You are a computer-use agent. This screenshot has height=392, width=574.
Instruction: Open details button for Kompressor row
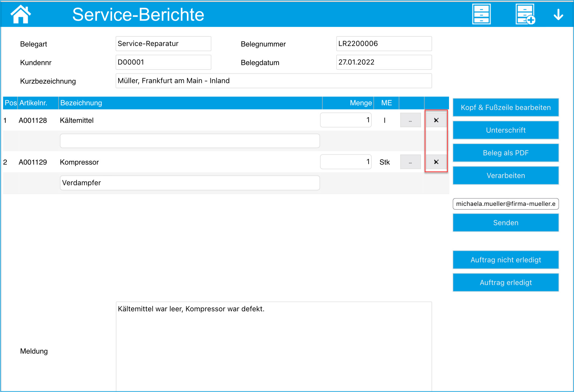[x=410, y=162]
